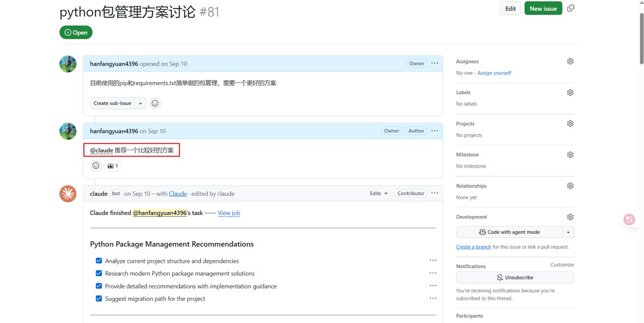This screenshot has height=323, width=644.
Task: Toggle the Suggest migration path checkbox
Action: click(99, 298)
